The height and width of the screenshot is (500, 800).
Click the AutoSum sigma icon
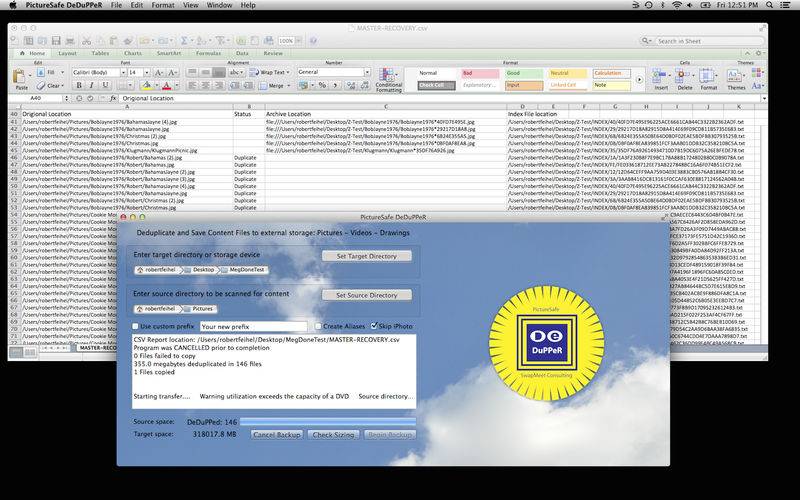pos(184,41)
